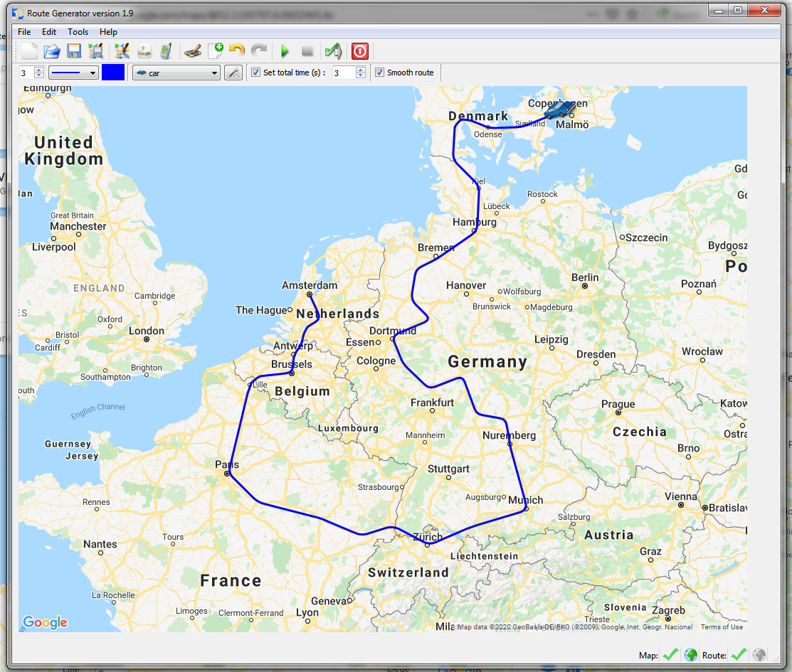
Task: Click the Vienna city label
Action: coord(680,496)
